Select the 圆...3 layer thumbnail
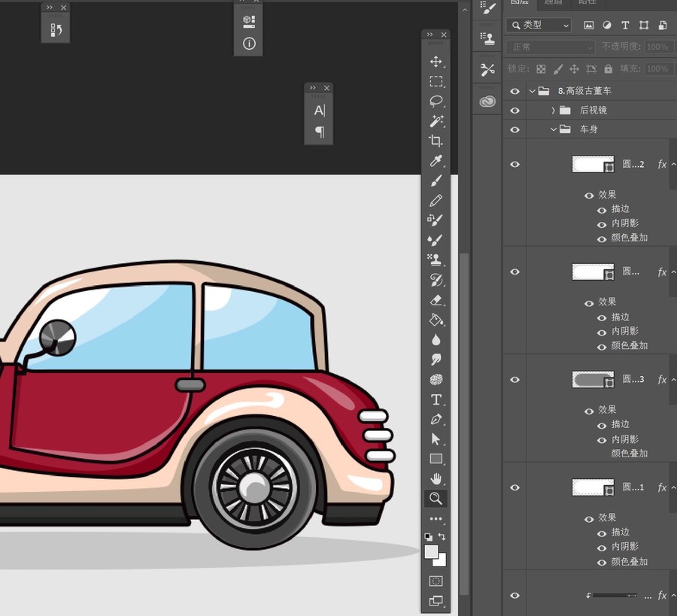Screen dimensions: 677x616 [x=593, y=379]
